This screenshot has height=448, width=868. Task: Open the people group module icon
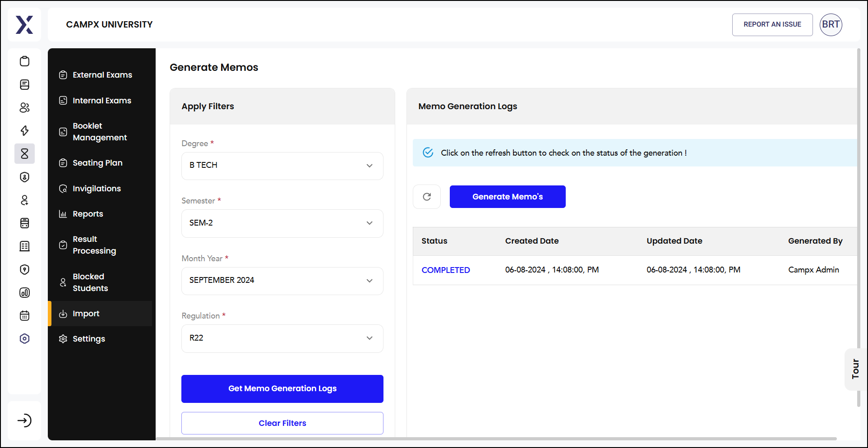(25, 107)
